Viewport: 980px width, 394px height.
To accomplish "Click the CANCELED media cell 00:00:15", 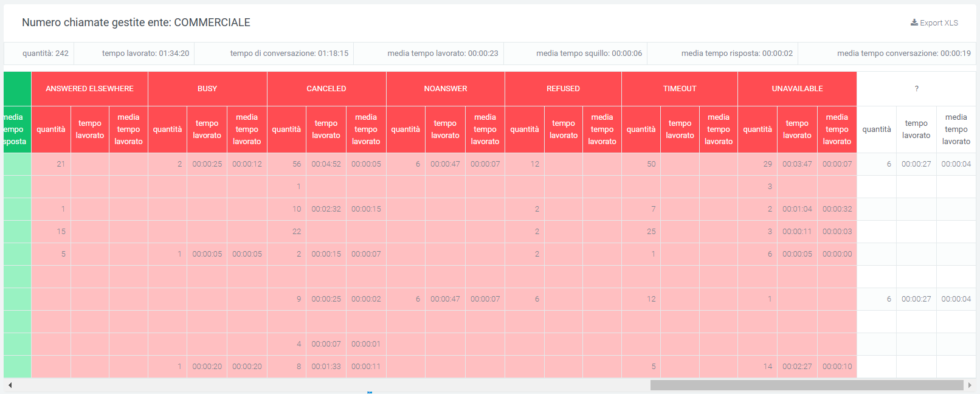I will [366, 209].
